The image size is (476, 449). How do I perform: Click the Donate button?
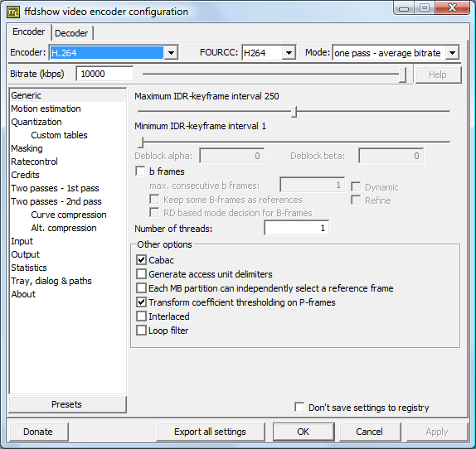tap(38, 432)
